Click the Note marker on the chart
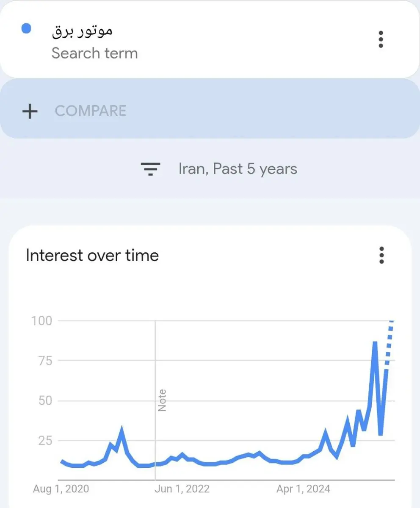The width and height of the screenshot is (420, 508). pos(162,400)
